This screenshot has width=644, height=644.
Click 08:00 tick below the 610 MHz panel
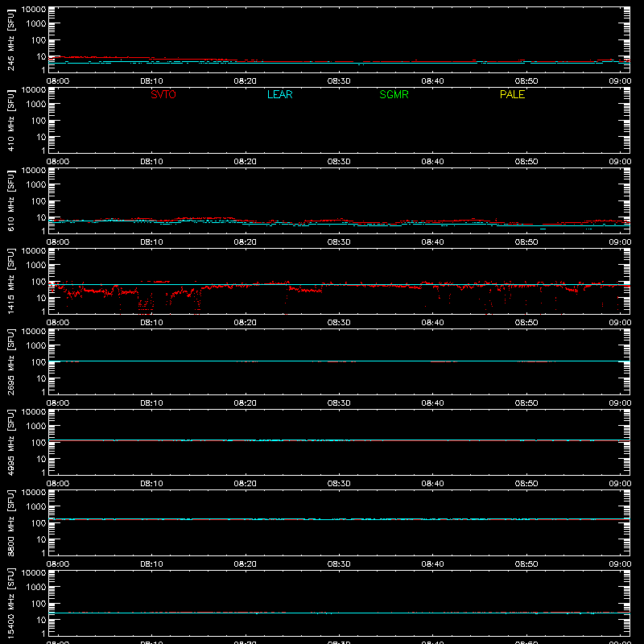[58, 242]
